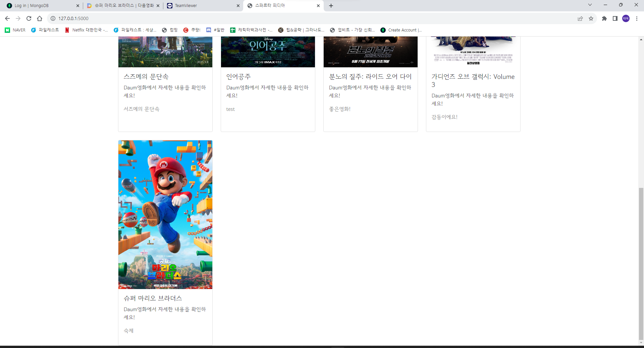Select the 인어공주 card title
The width and height of the screenshot is (644, 348).
238,77
